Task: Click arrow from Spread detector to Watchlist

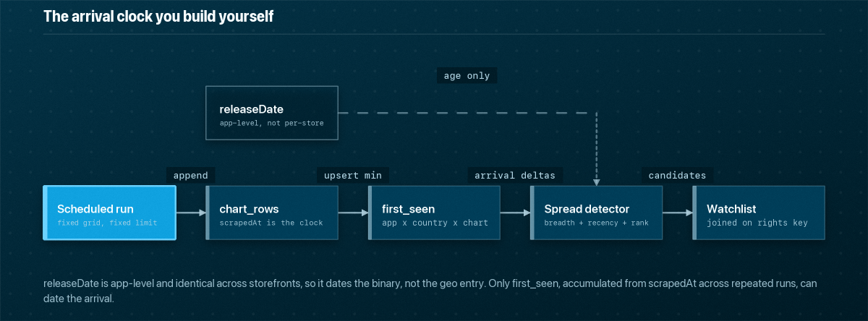Action: [x=678, y=213]
